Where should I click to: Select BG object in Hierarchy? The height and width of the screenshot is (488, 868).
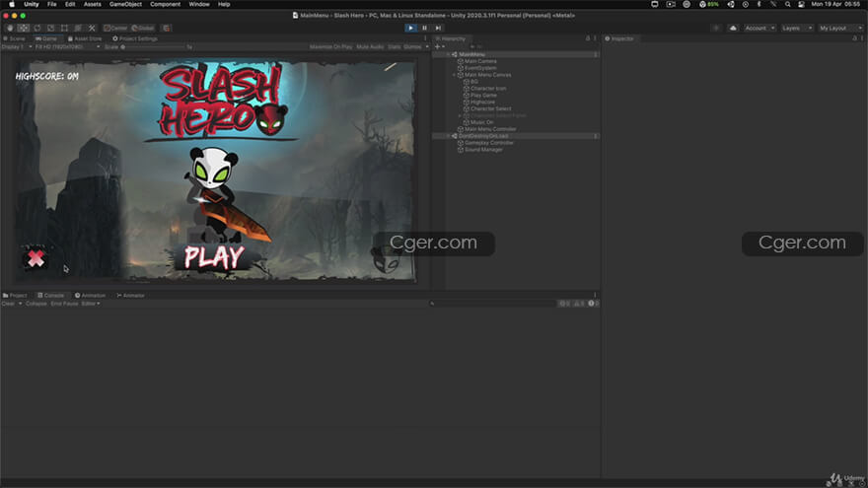(x=471, y=82)
